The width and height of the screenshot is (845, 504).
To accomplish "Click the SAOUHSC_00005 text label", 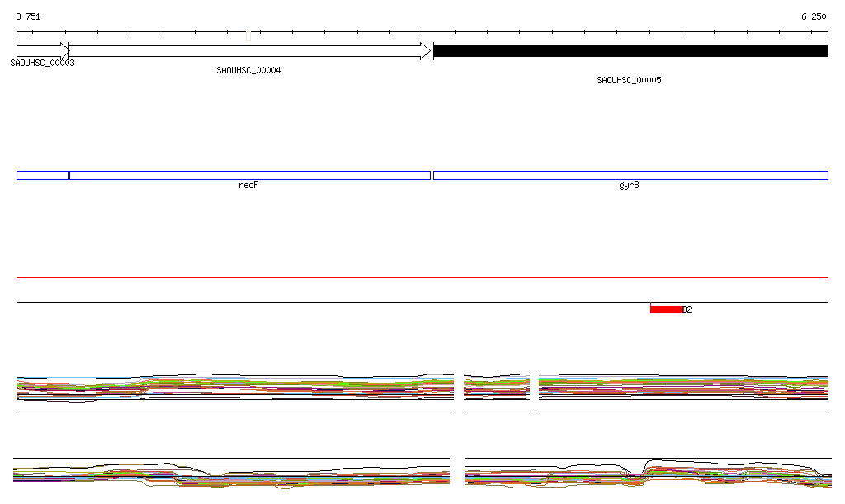I will pyautogui.click(x=629, y=81).
